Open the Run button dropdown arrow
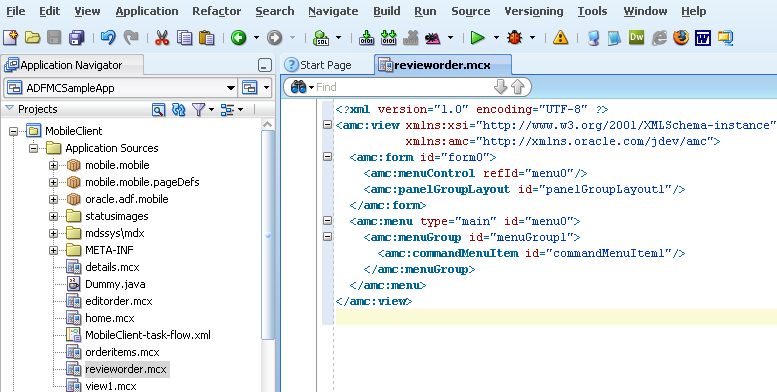The height and width of the screenshot is (392, 777). (496, 38)
